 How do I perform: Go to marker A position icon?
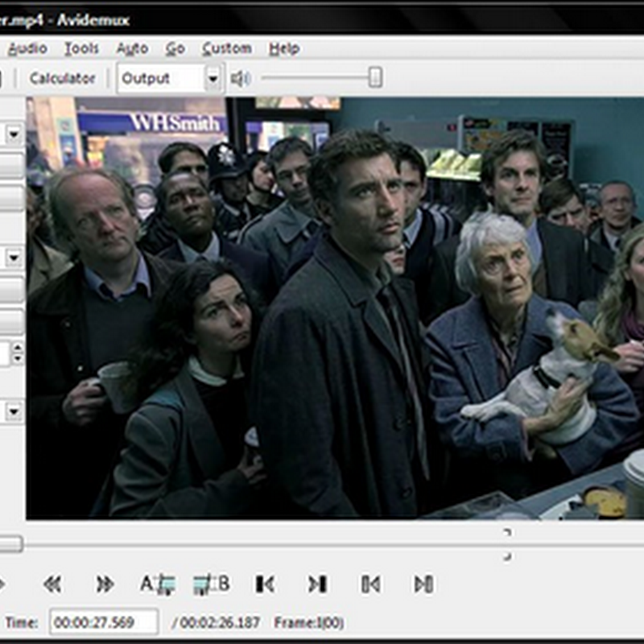(370, 584)
